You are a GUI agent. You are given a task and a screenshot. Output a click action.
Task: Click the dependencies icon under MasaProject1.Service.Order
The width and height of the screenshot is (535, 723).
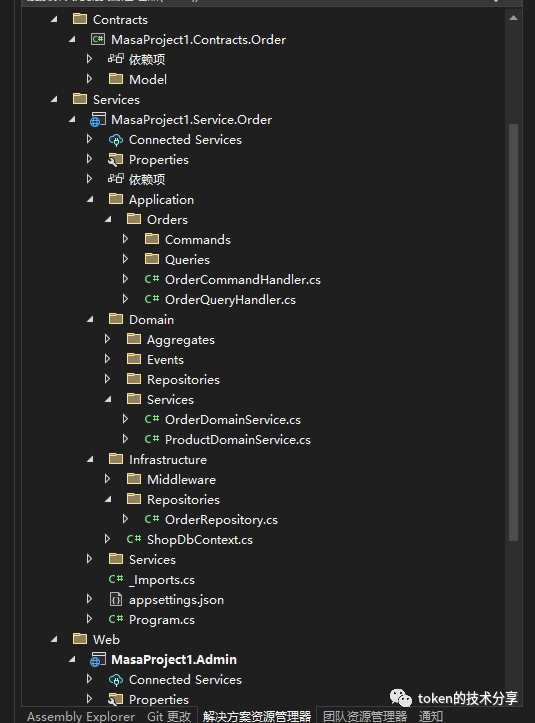[x=116, y=179]
